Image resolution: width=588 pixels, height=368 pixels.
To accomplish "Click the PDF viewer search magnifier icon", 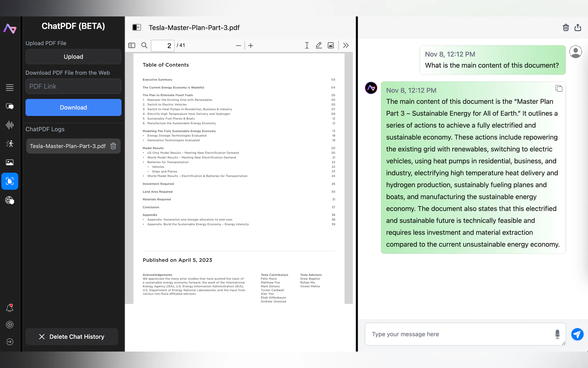I will click(144, 45).
